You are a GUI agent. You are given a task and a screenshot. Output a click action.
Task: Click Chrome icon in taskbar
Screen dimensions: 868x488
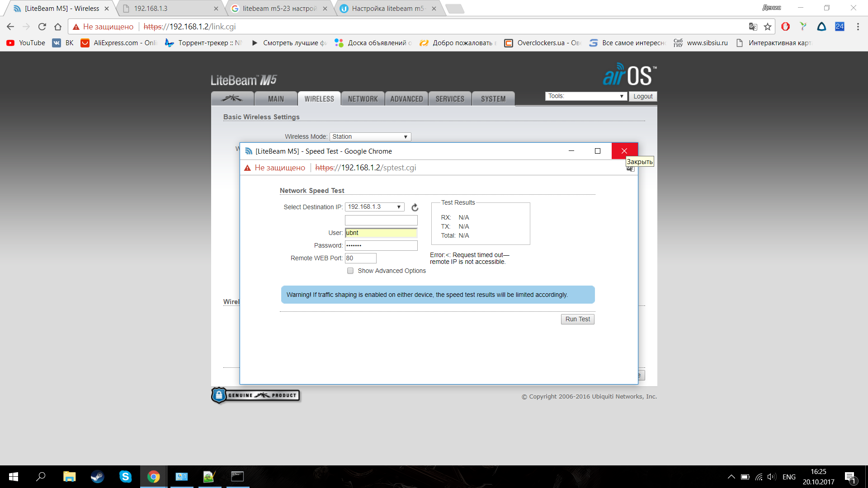(153, 477)
